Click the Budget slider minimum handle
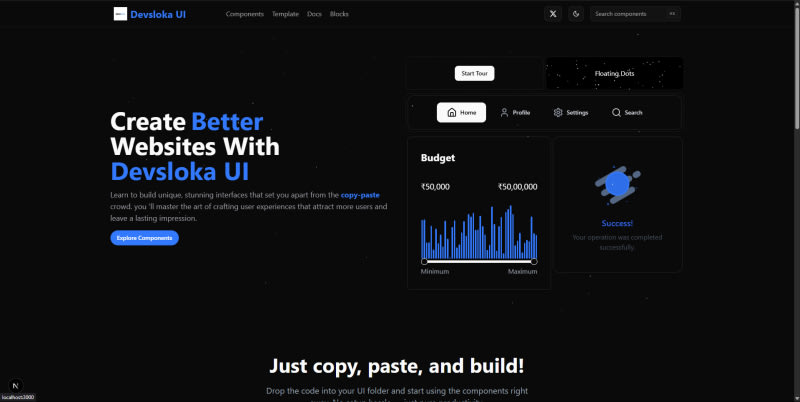Image resolution: width=800 pixels, height=402 pixels. (x=425, y=262)
